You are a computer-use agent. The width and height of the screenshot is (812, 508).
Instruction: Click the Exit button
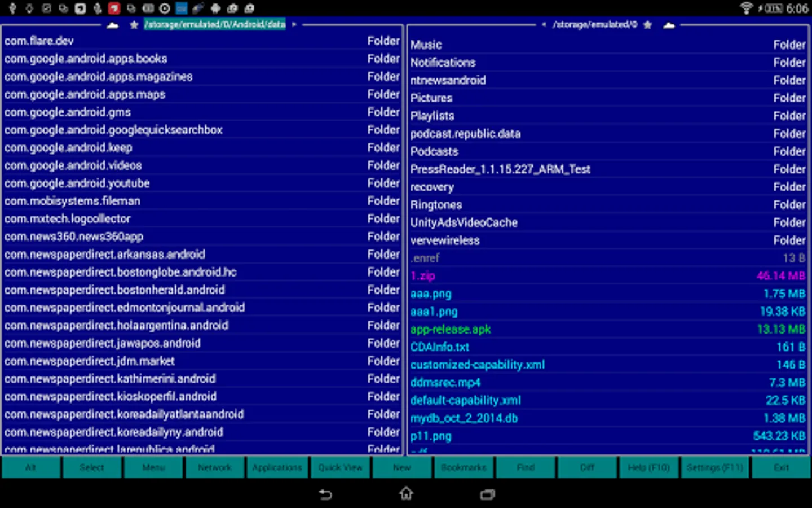coord(781,467)
